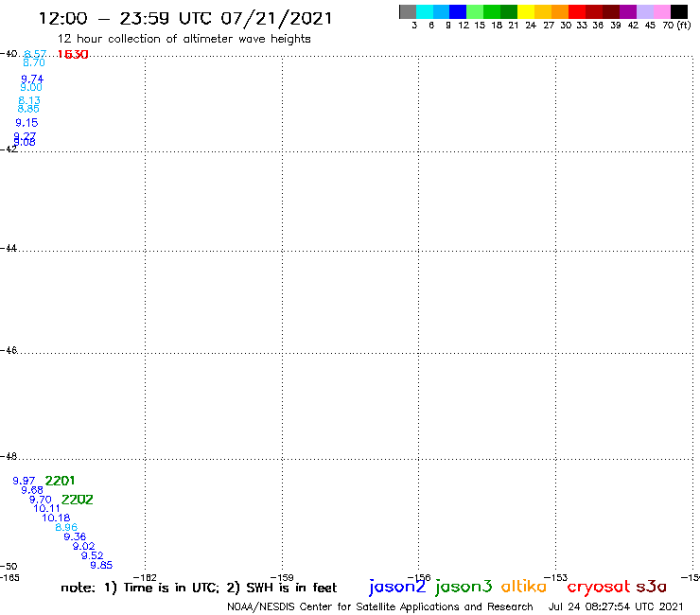Select wave height value 9.97

coord(24,481)
